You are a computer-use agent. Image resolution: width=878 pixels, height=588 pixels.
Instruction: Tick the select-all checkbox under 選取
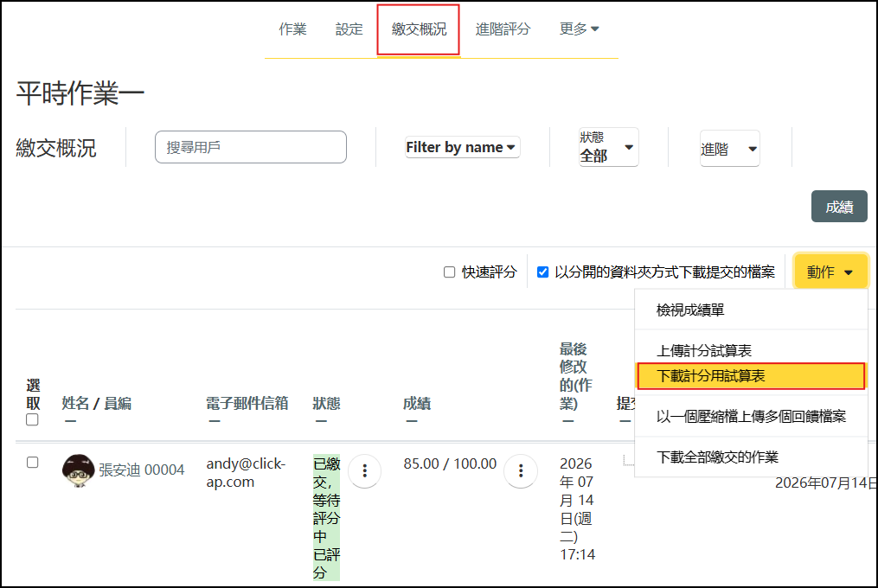[33, 419]
